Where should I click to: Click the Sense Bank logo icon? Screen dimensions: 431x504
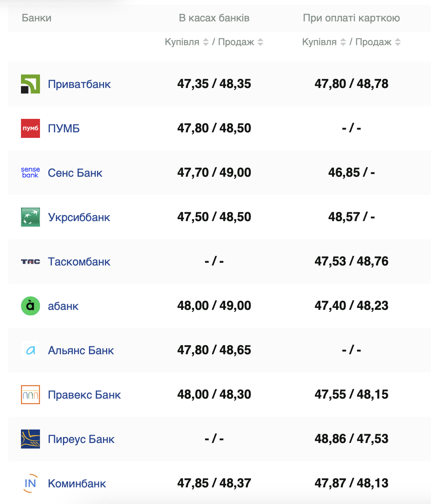(x=30, y=173)
